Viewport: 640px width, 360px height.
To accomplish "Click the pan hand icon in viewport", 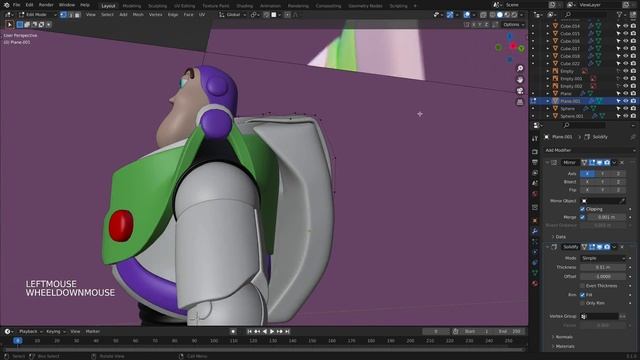I will [520, 80].
